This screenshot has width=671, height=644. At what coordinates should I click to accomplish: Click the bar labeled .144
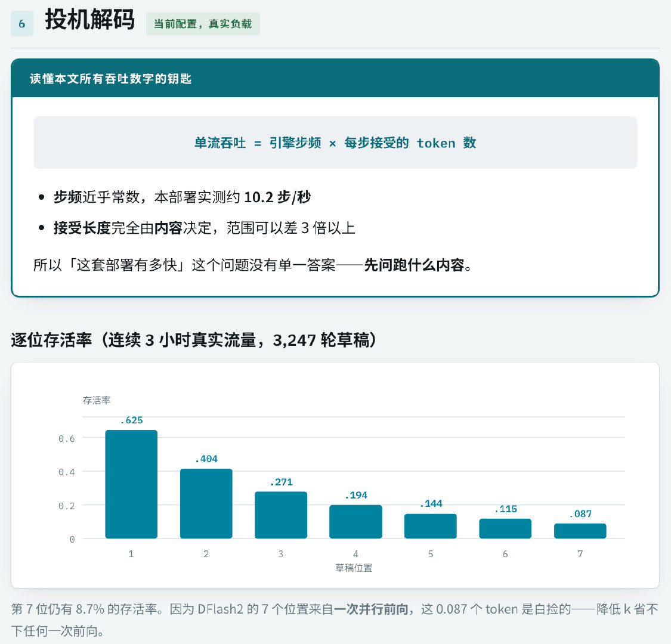coord(431,526)
